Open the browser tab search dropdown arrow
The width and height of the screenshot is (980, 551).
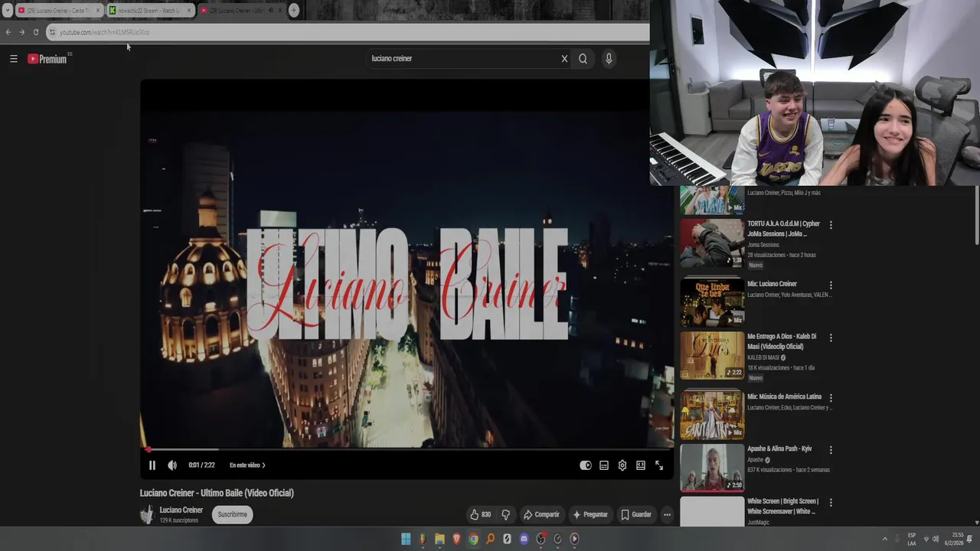7,11
